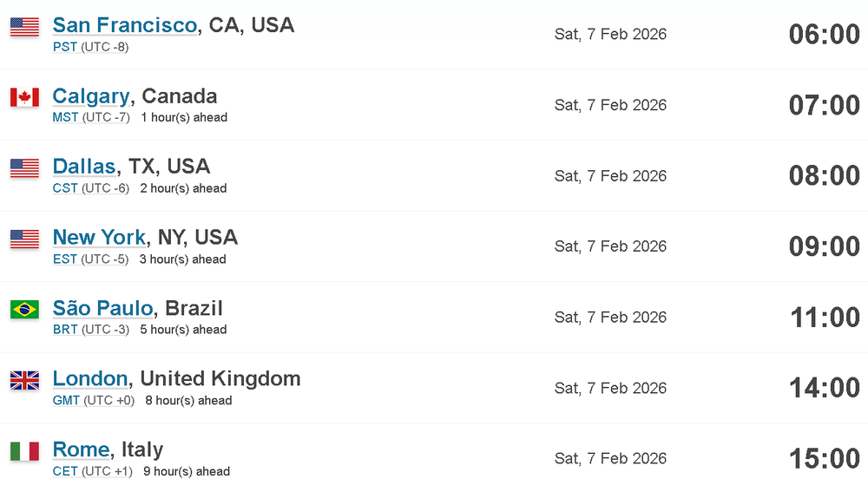The height and width of the screenshot is (492, 868).
Task: Click the PST time zone link
Action: tap(65, 47)
